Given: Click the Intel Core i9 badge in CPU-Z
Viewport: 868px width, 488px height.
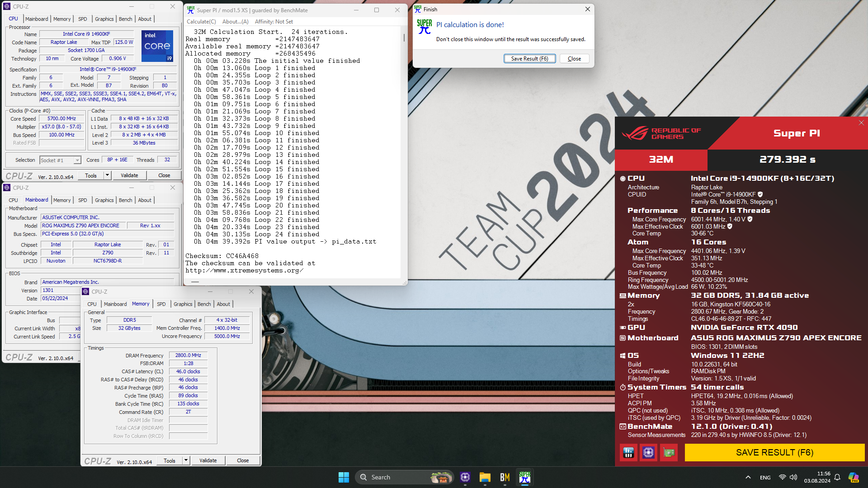Looking at the screenshot, I should click(157, 46).
